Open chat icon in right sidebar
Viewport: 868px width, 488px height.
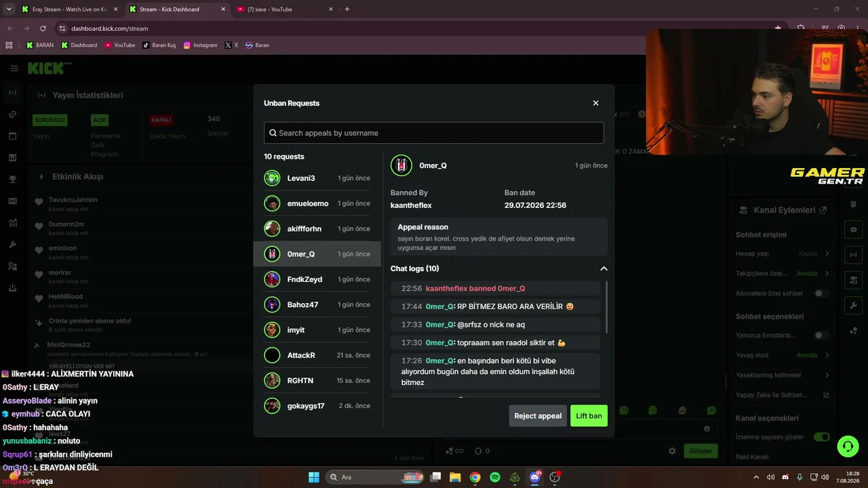(853, 230)
